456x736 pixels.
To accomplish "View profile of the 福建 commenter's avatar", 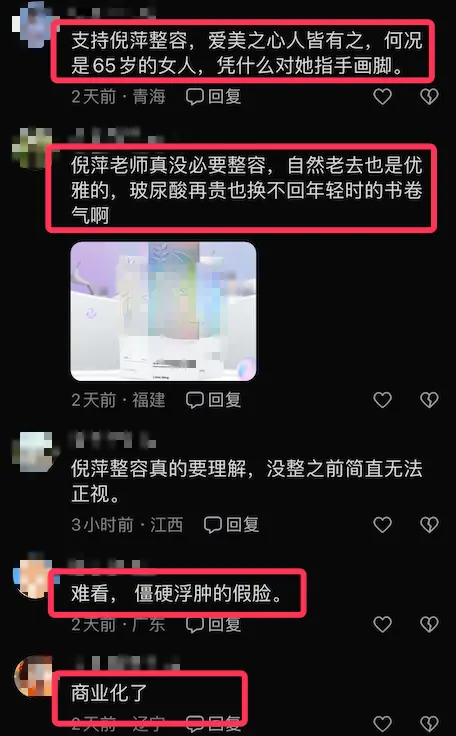I will (x=32, y=148).
